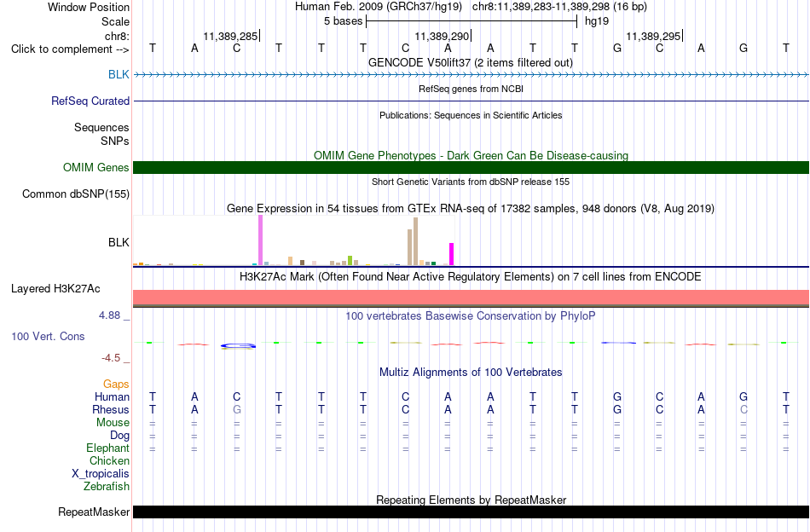
Task: Click the gray mismatched G in Rhesus row
Action: click(x=236, y=409)
